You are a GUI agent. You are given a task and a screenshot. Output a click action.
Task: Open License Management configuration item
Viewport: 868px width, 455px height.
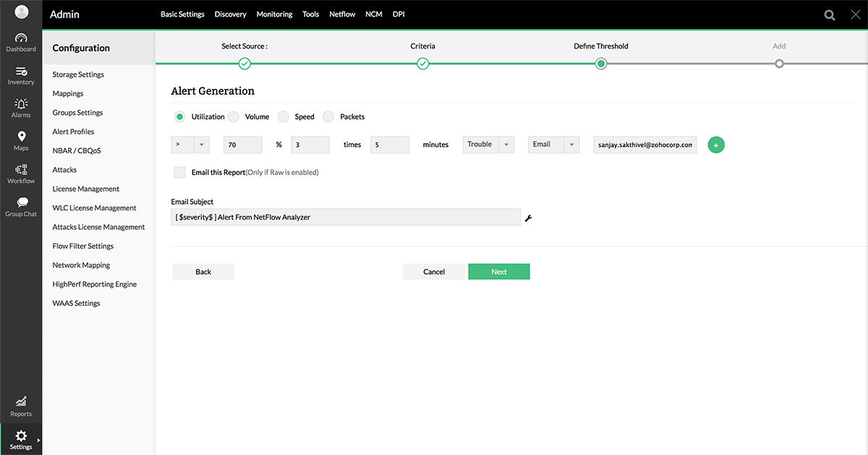(x=86, y=189)
